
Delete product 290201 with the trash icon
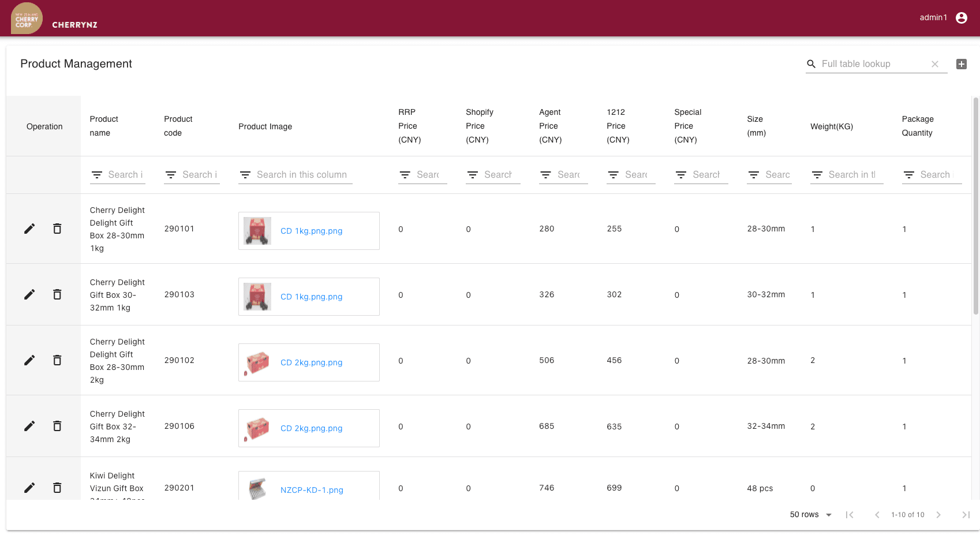(57, 488)
